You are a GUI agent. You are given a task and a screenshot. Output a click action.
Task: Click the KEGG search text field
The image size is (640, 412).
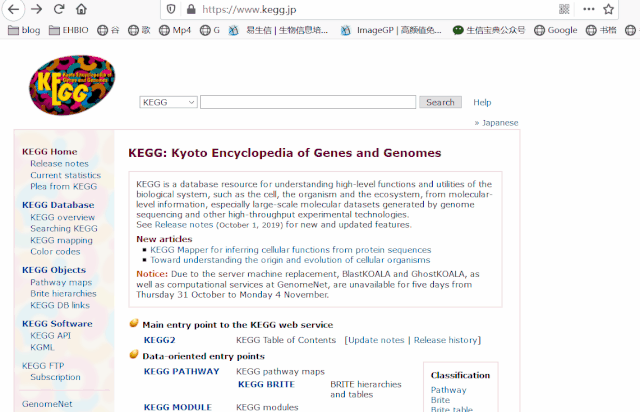tap(308, 102)
